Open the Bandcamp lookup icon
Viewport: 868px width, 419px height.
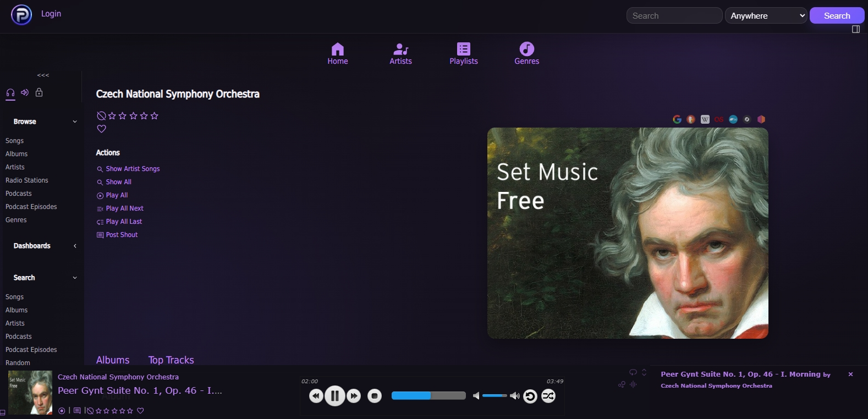(x=733, y=119)
